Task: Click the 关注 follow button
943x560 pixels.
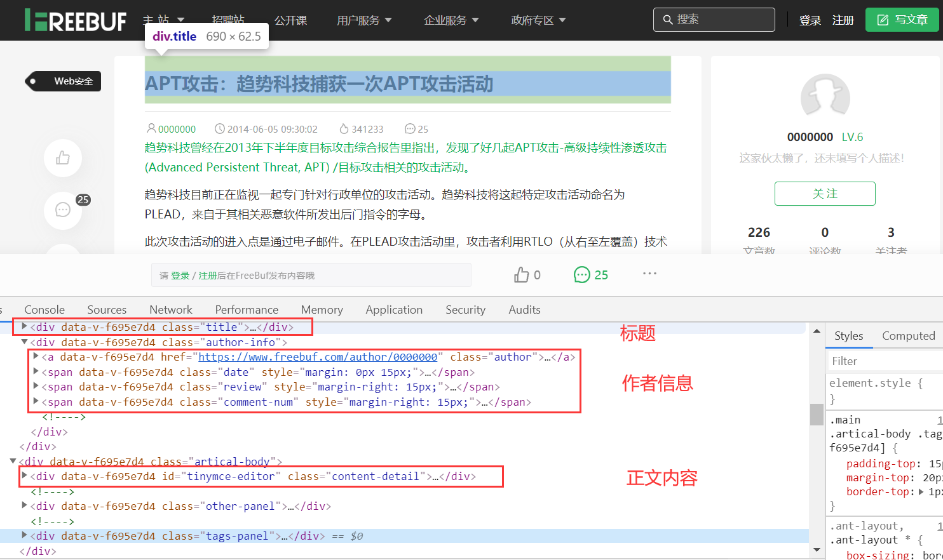Action: [x=825, y=194]
